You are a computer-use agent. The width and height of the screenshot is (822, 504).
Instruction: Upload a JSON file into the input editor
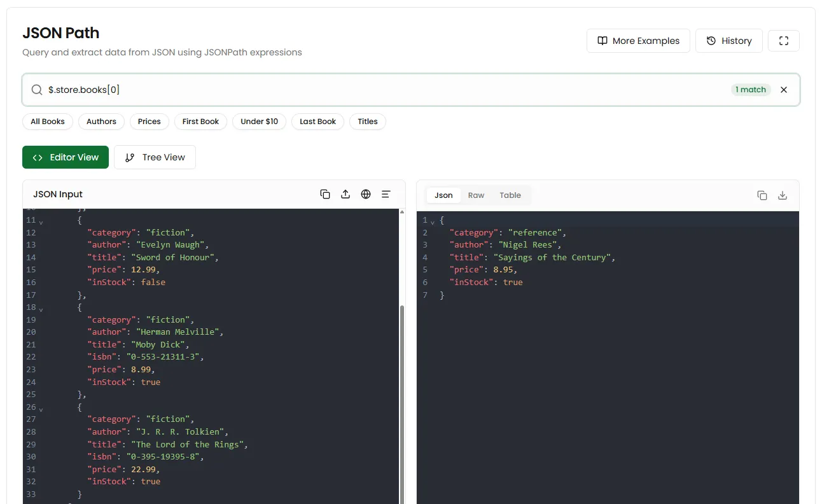tap(345, 194)
